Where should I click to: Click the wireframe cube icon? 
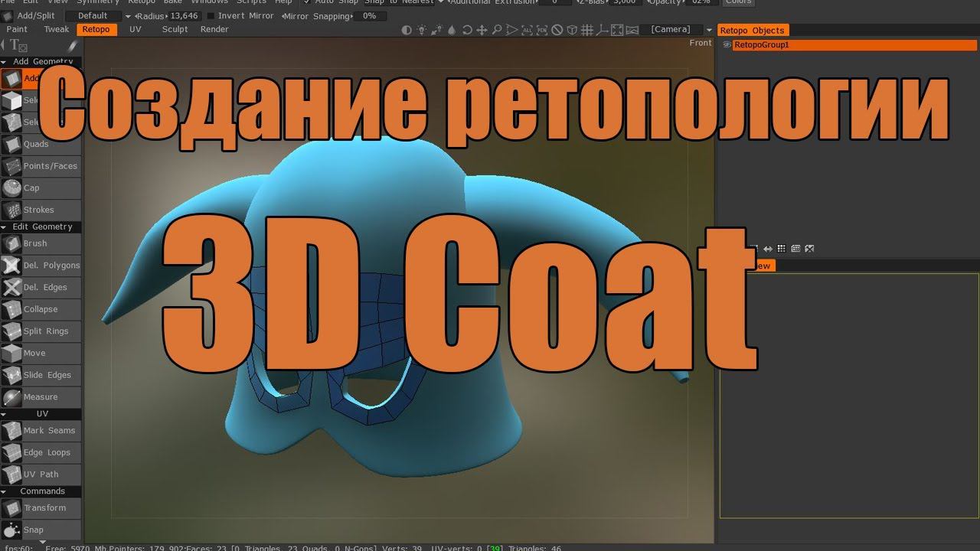click(x=573, y=31)
